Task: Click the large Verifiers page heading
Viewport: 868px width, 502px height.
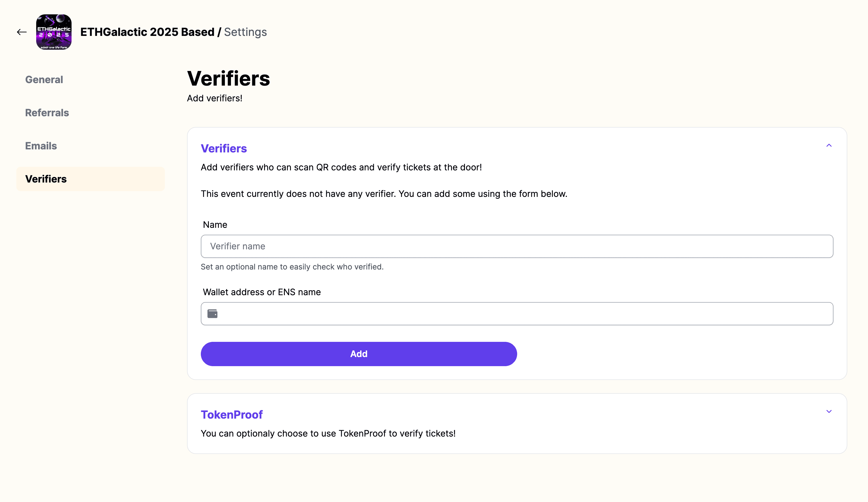Action: (x=228, y=78)
